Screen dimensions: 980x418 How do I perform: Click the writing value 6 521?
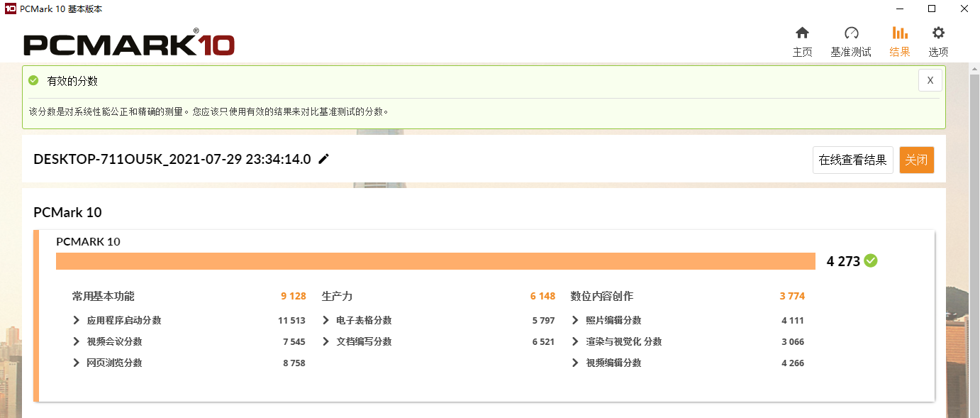[x=544, y=342]
